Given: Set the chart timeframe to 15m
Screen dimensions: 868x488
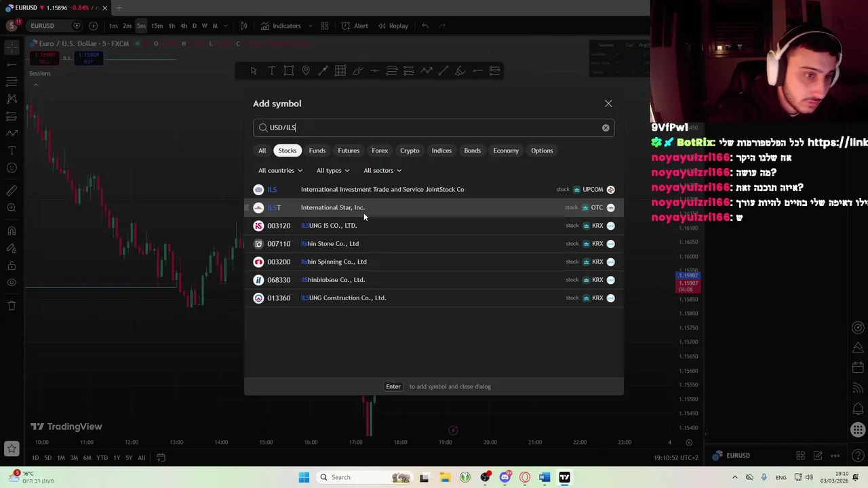Looking at the screenshot, I should (157, 26).
